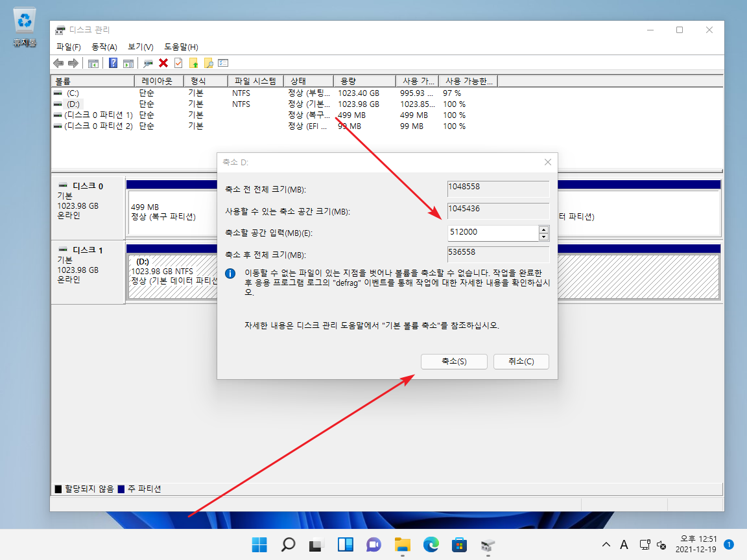Open File Explorer from the taskbar
747x560 pixels.
[x=402, y=544]
